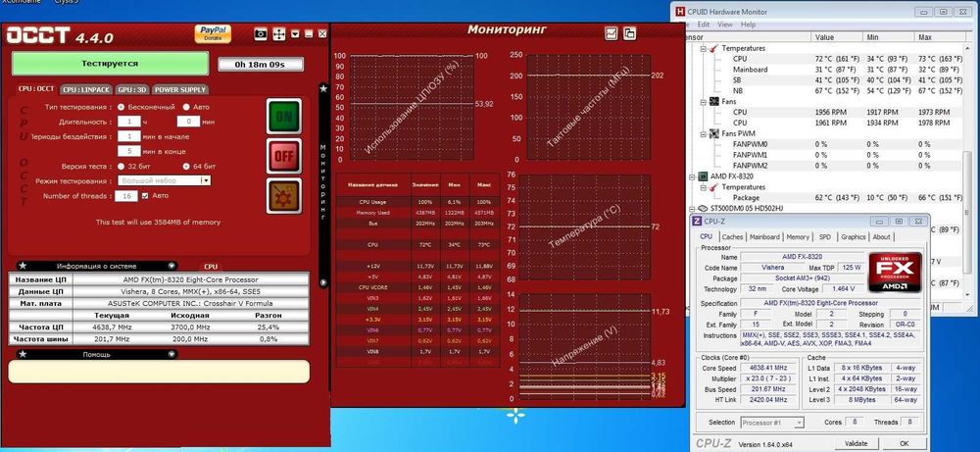980x452 pixels.
Task: Open the OCCT options drop-down arrow icon
Action: 296,34
